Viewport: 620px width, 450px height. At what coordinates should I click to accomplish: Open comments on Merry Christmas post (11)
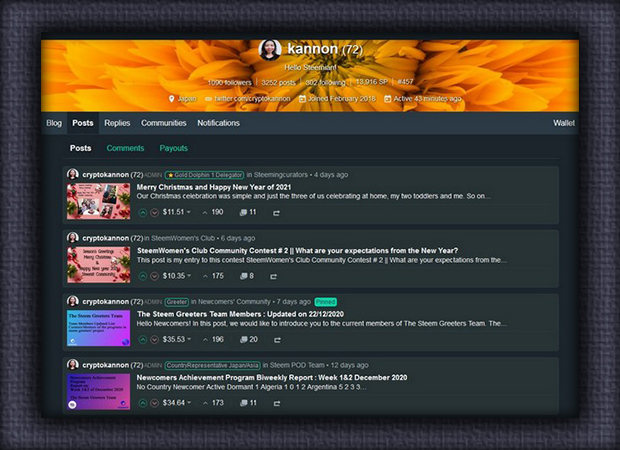coord(248,212)
